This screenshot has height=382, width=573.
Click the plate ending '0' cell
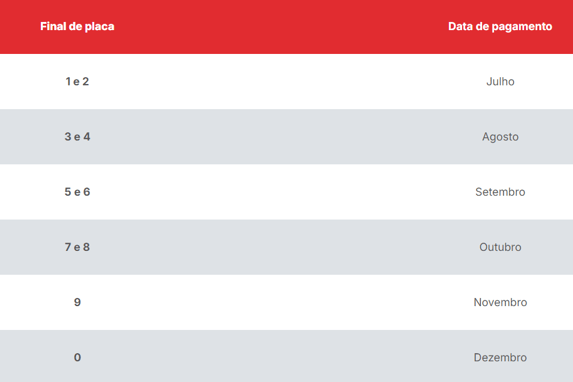click(x=77, y=358)
